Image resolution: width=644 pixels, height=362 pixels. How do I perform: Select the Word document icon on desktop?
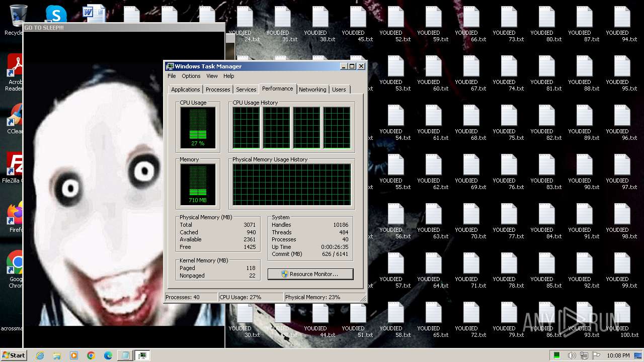point(94,14)
